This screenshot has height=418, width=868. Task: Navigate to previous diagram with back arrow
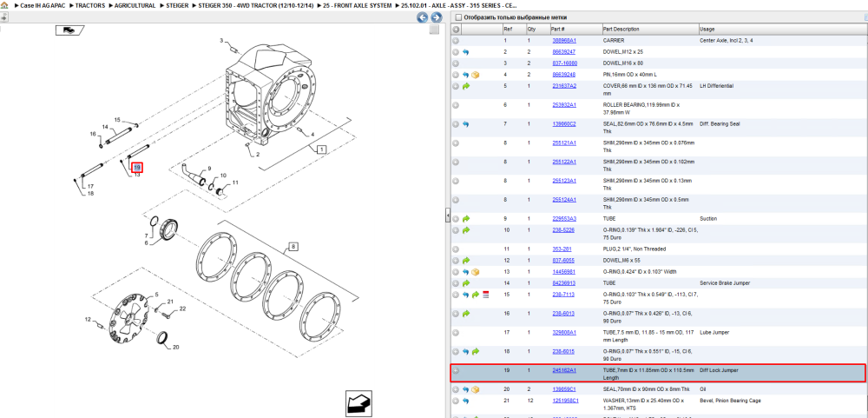[x=423, y=17]
